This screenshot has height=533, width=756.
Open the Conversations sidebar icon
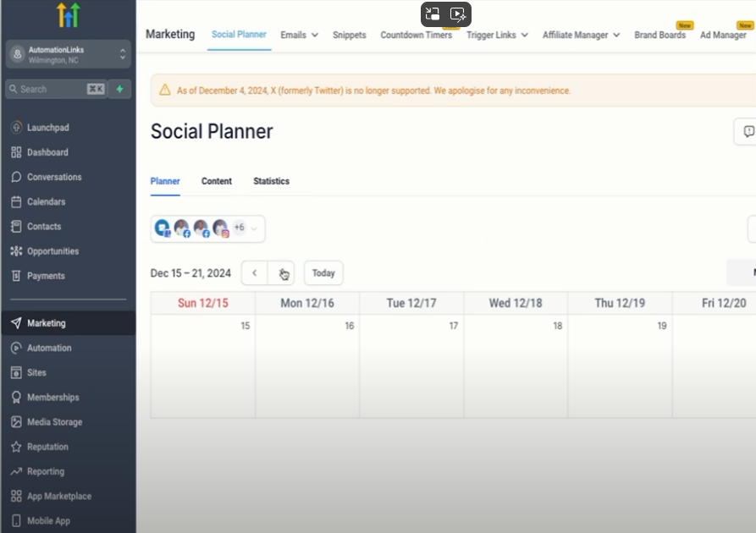[16, 177]
